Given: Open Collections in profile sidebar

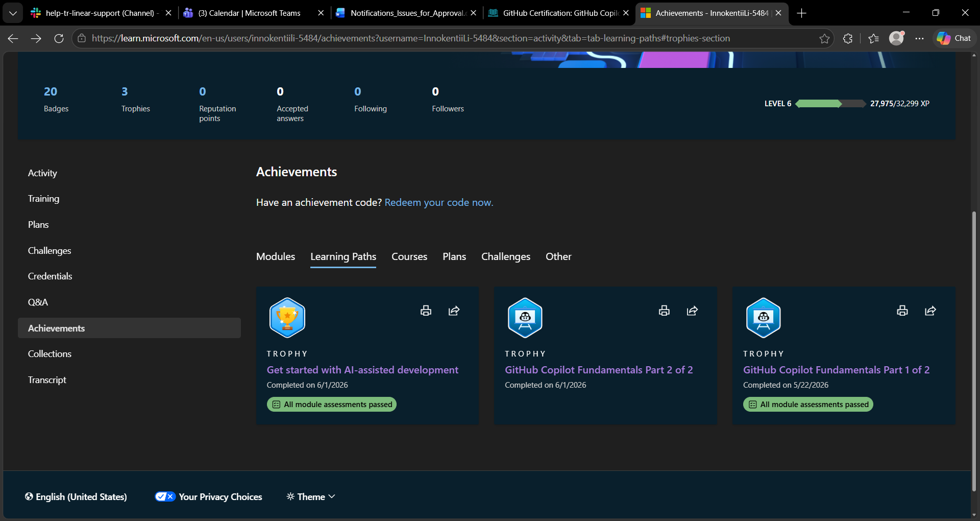Looking at the screenshot, I should [x=129, y=354].
